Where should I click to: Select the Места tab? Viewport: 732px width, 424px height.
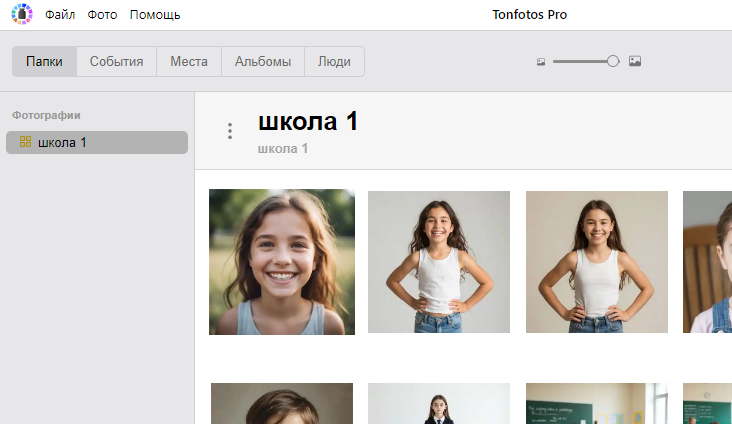(189, 61)
